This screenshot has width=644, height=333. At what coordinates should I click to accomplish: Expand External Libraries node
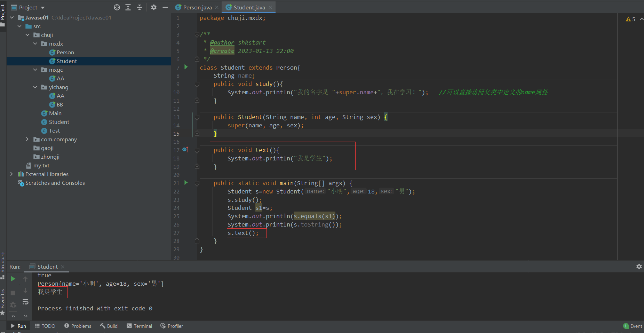tap(12, 174)
